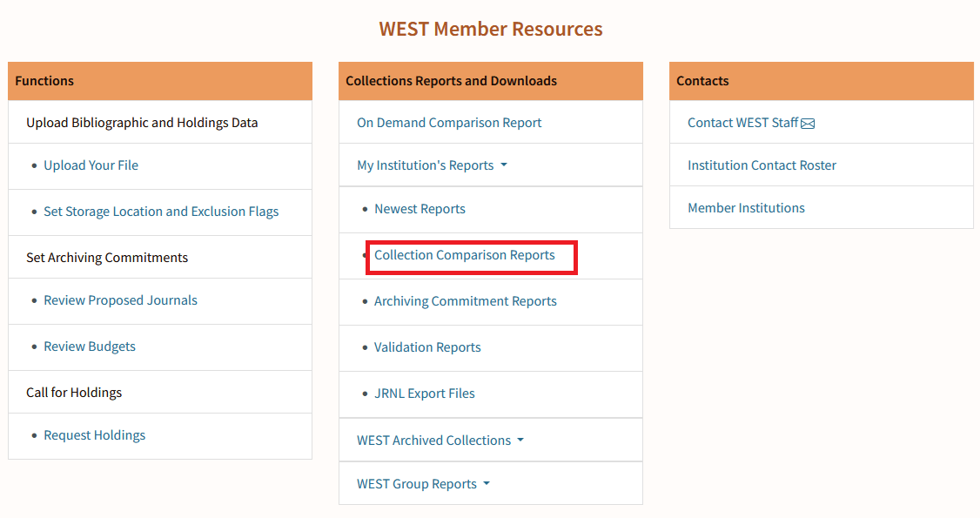Click the My Institution's Reports menu label
The image size is (980, 518).
coord(425,165)
